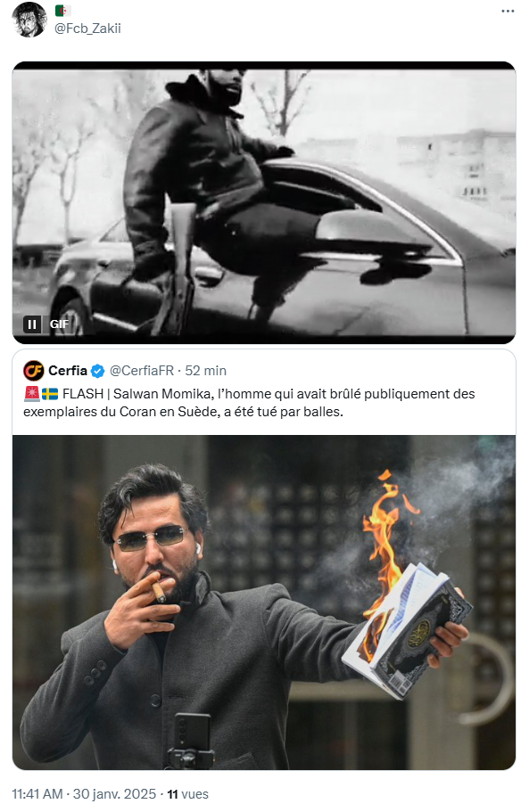Image resolution: width=521 pixels, height=812 pixels.
Task: Click the Swedish flag emoji
Action: (x=50, y=394)
